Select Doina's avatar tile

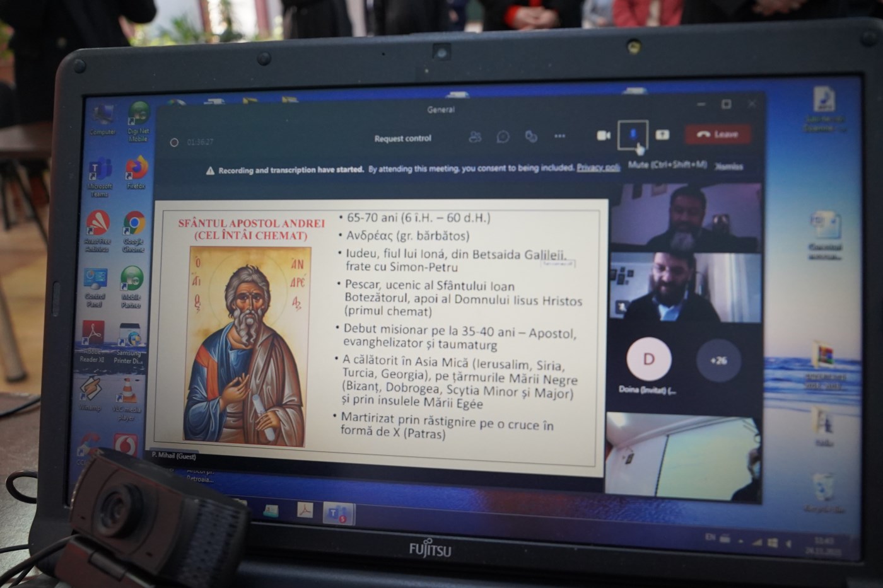click(x=648, y=359)
